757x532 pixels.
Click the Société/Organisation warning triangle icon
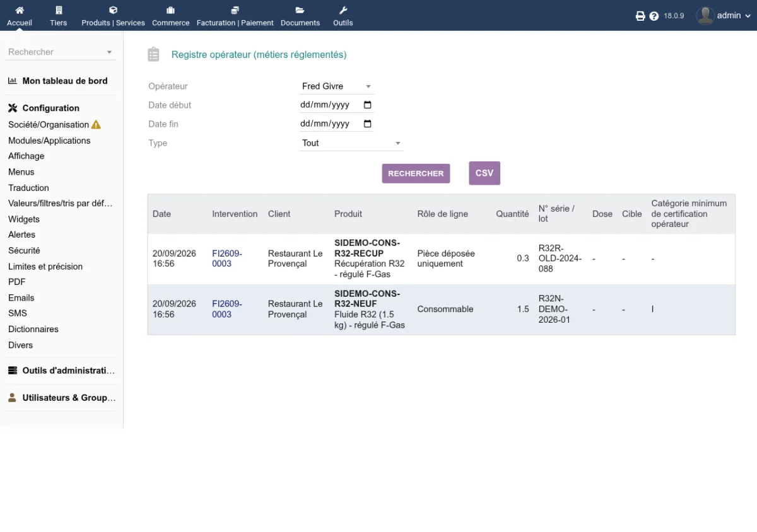[x=96, y=125]
